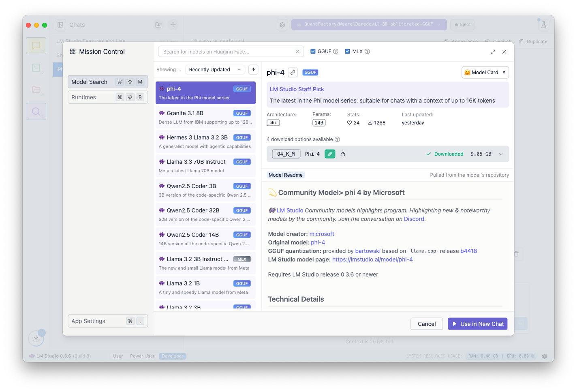Image resolution: width=577 pixels, height=392 pixels.
Task: Clear the Hugging Face search field
Action: pyautogui.click(x=297, y=51)
